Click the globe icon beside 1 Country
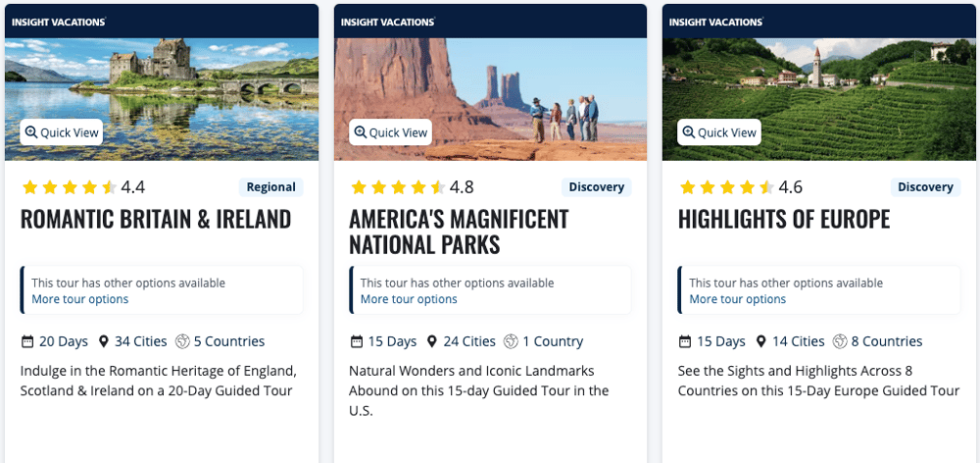Viewport: 980px width, 463px height. [511, 341]
